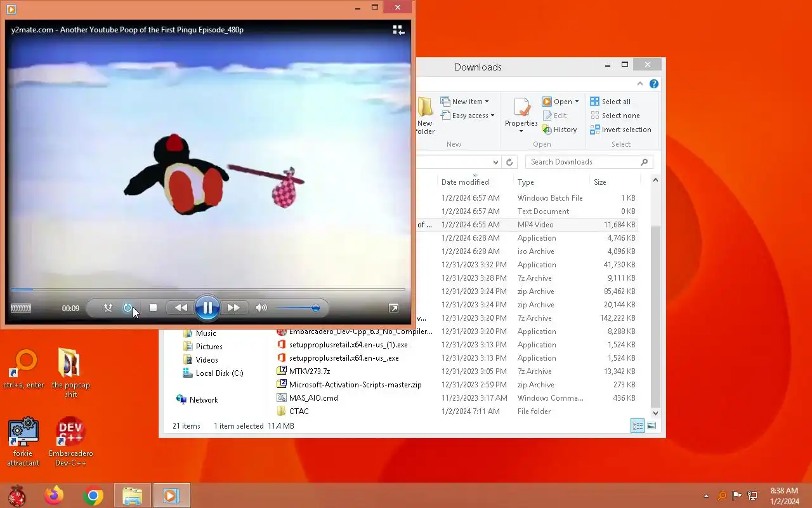Click the video seek bar
The width and height of the screenshot is (812, 508).
point(207,290)
